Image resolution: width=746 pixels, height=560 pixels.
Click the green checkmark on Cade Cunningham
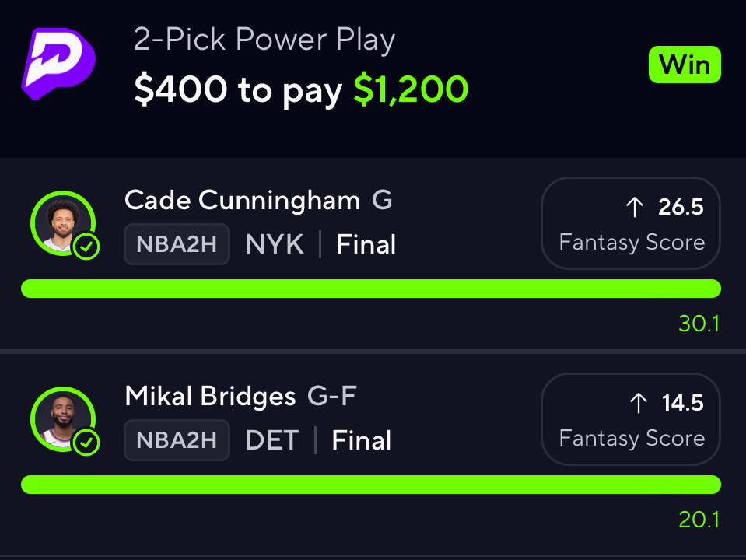[x=86, y=247]
